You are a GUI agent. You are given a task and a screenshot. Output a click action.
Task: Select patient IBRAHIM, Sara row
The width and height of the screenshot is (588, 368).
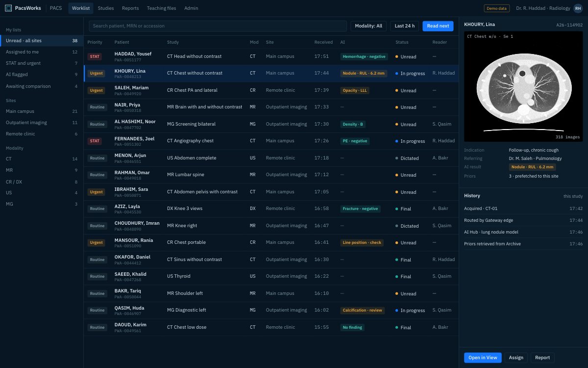pyautogui.click(x=271, y=192)
